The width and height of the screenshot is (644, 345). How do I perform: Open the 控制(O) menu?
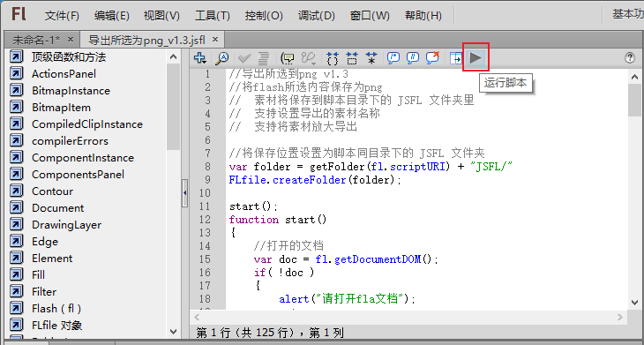pos(264,16)
